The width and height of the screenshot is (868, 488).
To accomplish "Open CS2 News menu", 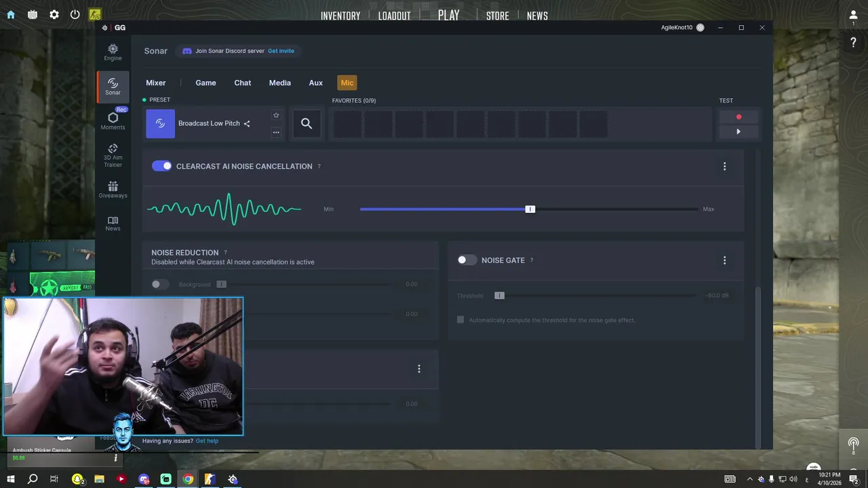I will pos(537,16).
